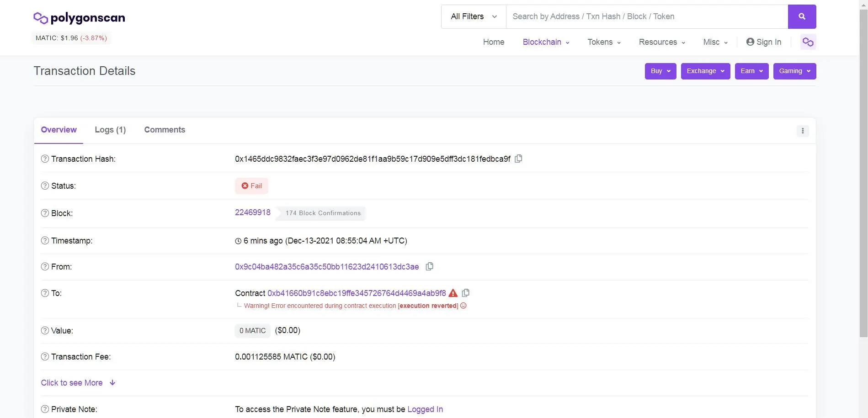Image resolution: width=868 pixels, height=418 pixels.
Task: Click the Logged In link
Action: 425,409
